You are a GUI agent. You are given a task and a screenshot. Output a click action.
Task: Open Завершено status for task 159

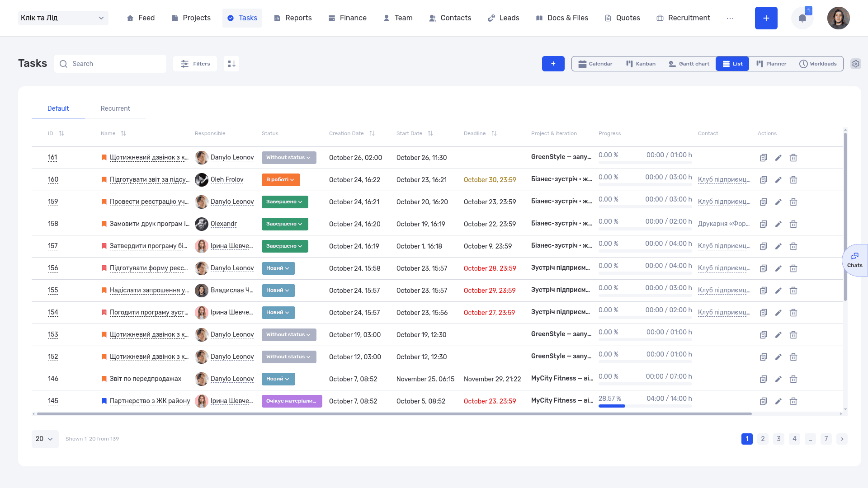tap(285, 202)
